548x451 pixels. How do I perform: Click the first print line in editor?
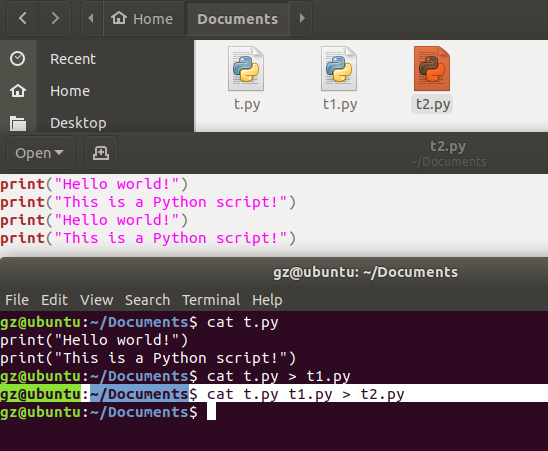[94, 184]
